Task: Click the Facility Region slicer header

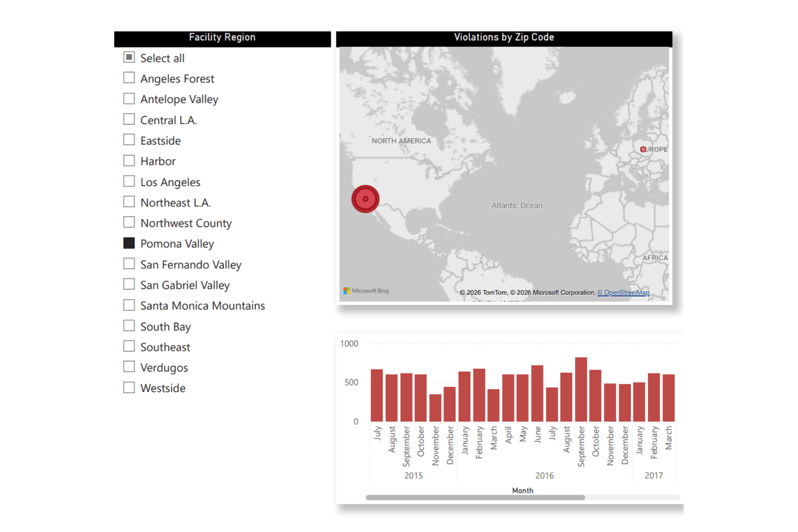Action: pyautogui.click(x=222, y=37)
